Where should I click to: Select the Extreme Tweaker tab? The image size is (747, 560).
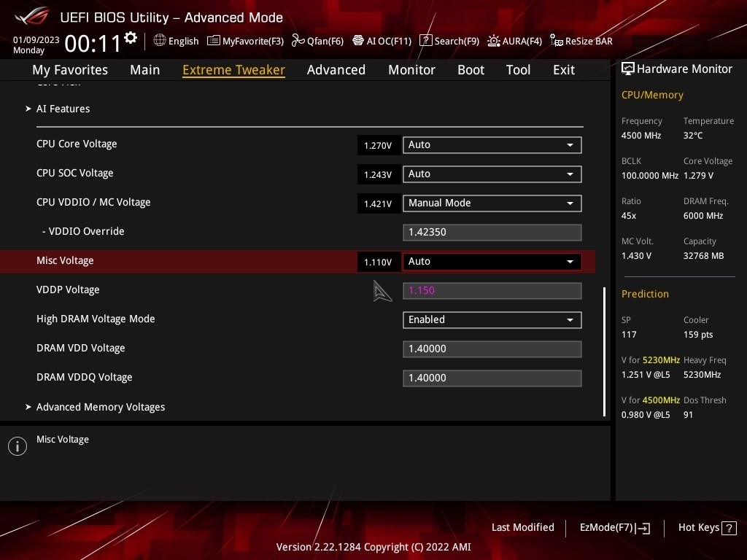click(233, 70)
